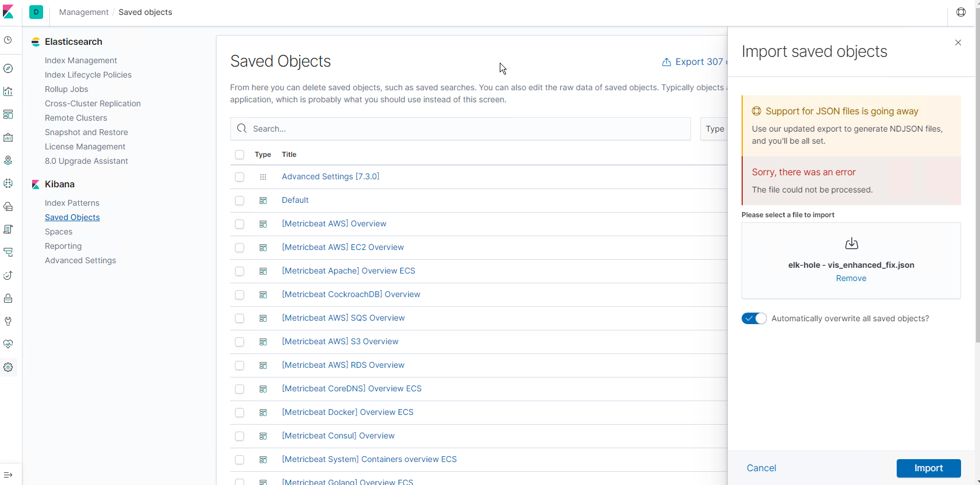Remove the selected elk-hole json file

[x=851, y=278]
